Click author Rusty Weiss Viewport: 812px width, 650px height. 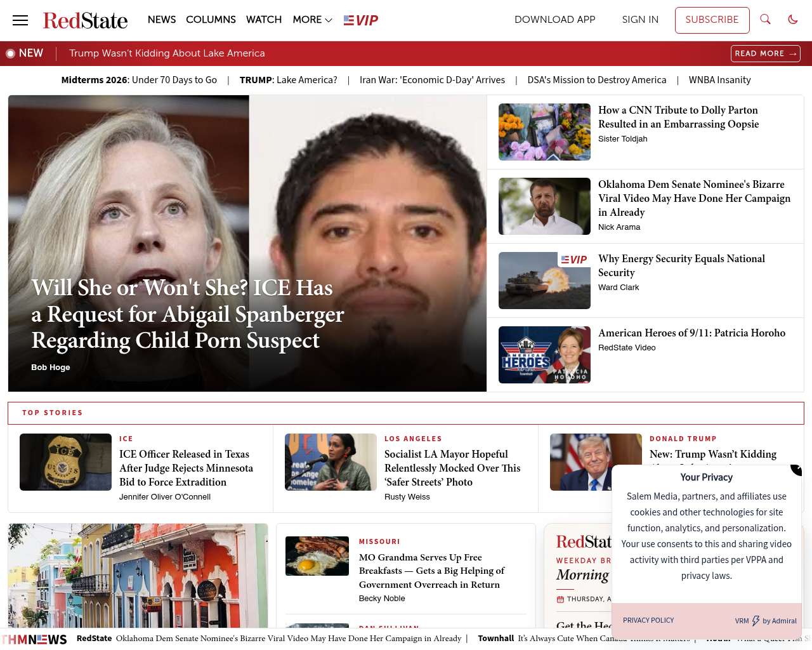407,497
